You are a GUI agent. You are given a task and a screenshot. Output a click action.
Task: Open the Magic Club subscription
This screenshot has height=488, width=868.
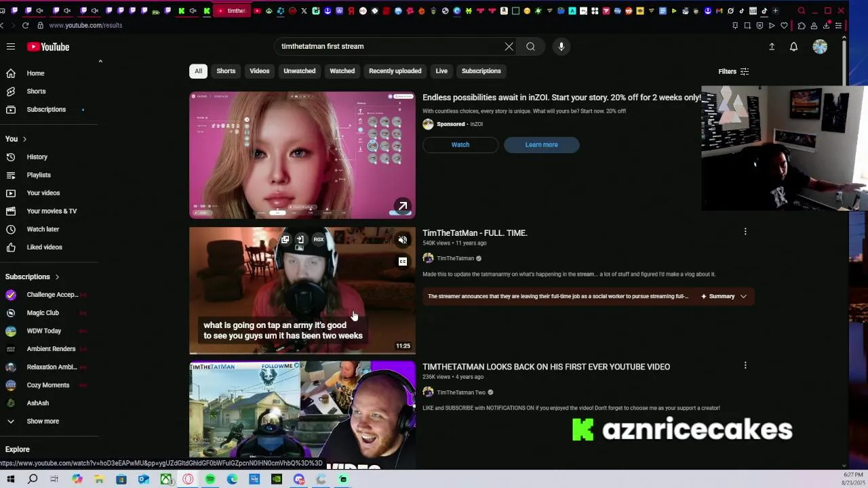point(43,312)
